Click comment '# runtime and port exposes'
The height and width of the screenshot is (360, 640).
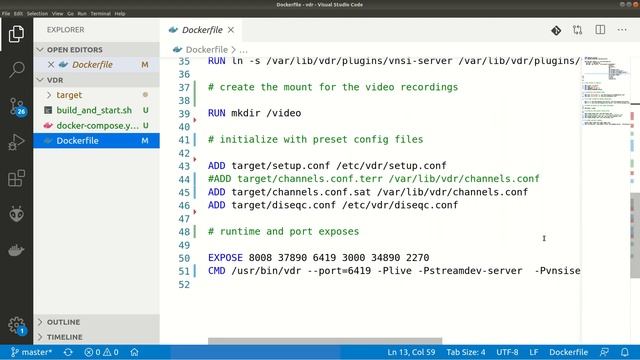283,231
